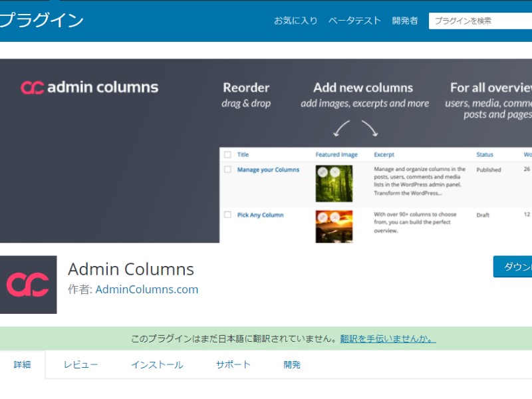Click the remove X icon on forest thumbnail

click(x=334, y=172)
